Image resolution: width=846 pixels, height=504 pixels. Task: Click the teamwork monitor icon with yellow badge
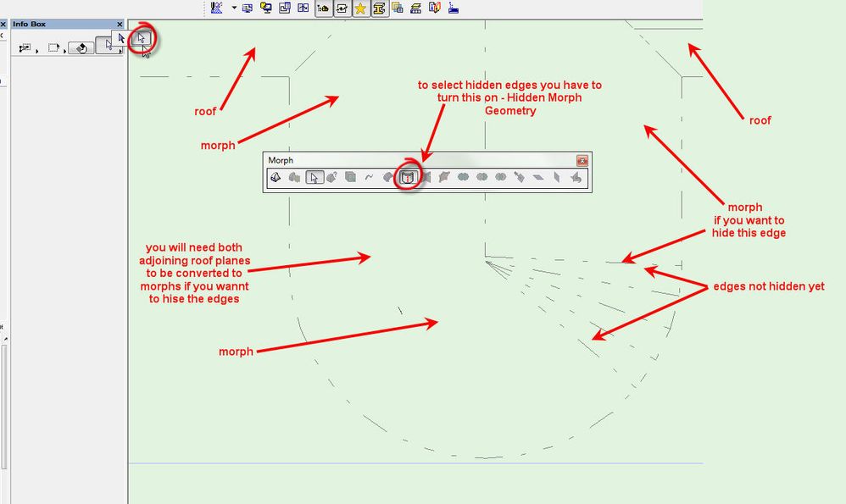click(x=266, y=8)
